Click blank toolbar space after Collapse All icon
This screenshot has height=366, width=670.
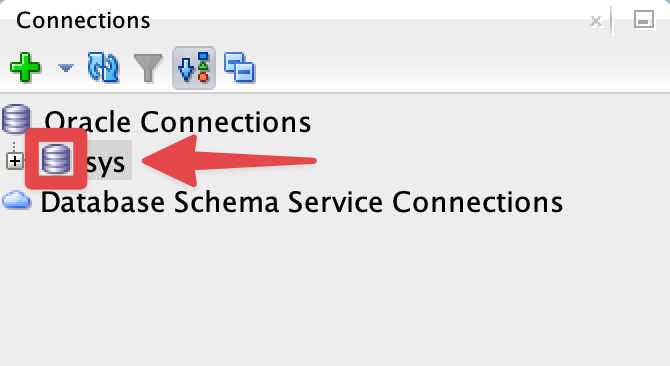pos(461,68)
